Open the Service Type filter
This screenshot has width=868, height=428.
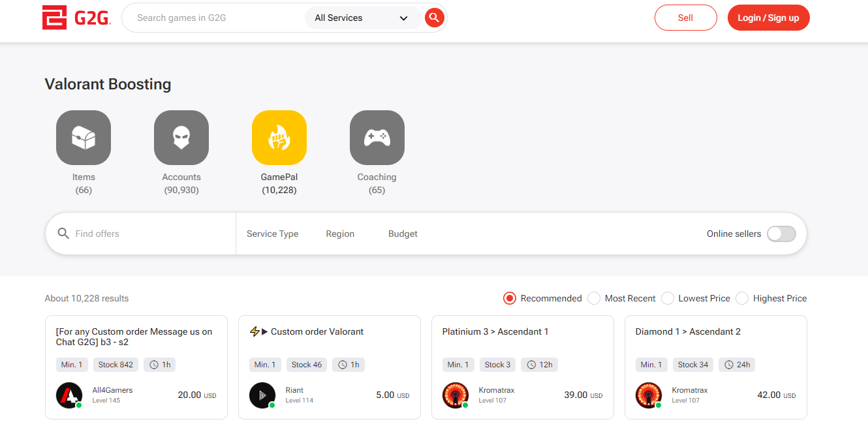272,234
